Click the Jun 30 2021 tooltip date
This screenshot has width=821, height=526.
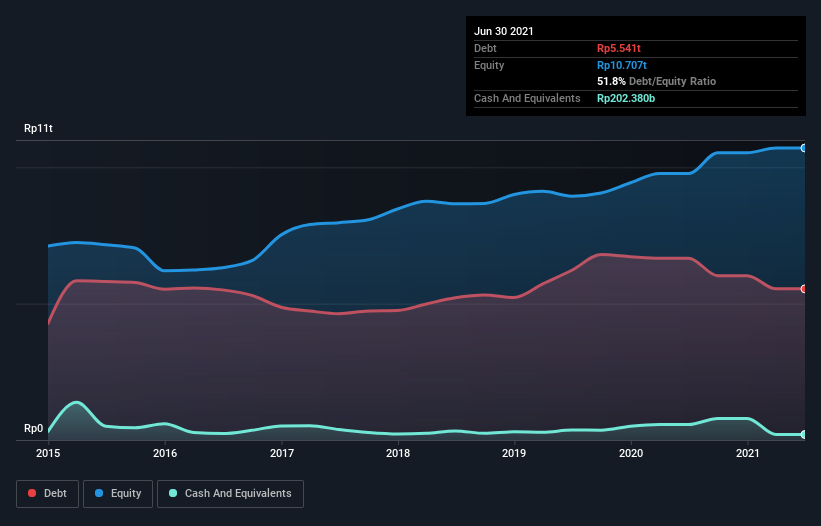tap(504, 31)
